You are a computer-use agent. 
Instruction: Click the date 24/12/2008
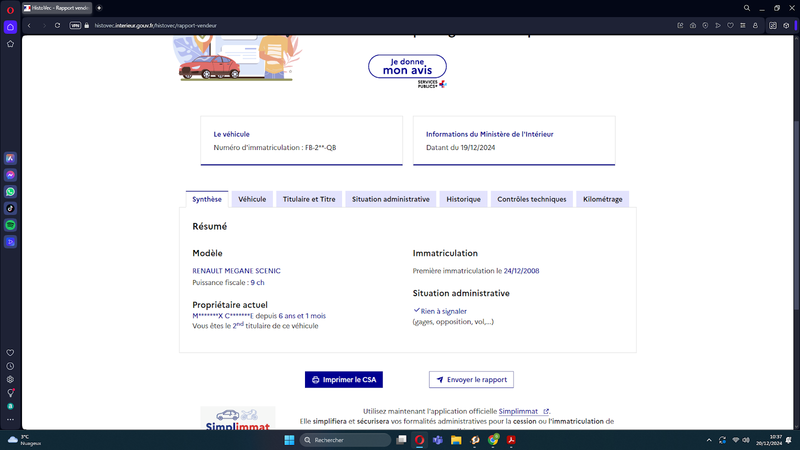pyautogui.click(x=521, y=271)
